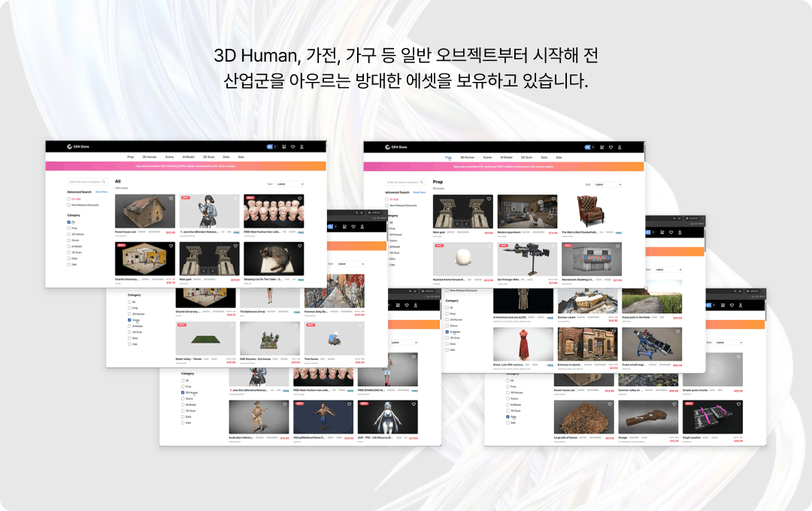Check New Release Discounts on the Prop page
Image resolution: width=812 pixels, height=511 pixels.
coord(386,204)
